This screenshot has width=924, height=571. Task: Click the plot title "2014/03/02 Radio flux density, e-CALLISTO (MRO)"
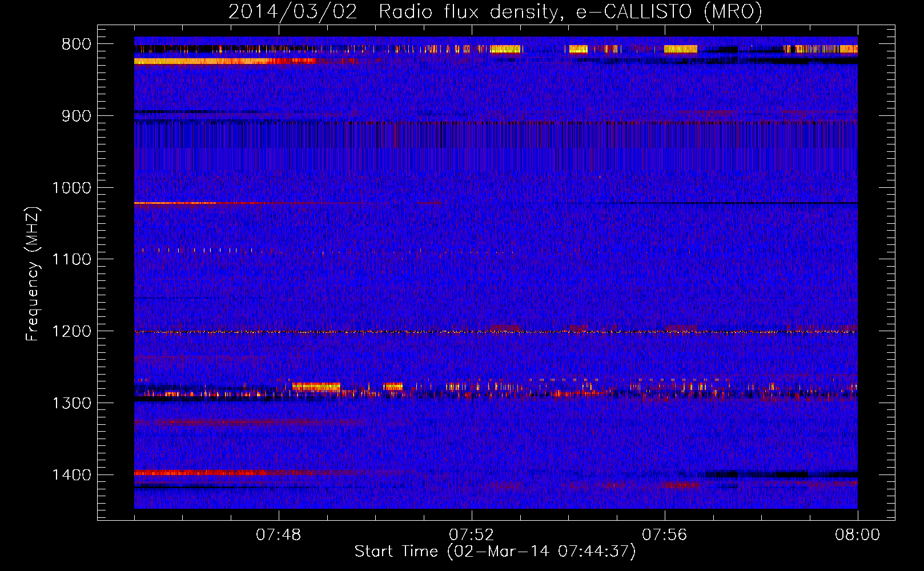click(495, 11)
